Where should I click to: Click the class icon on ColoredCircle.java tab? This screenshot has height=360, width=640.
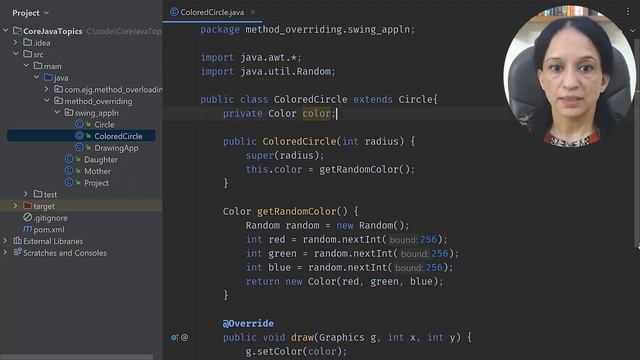click(x=174, y=12)
